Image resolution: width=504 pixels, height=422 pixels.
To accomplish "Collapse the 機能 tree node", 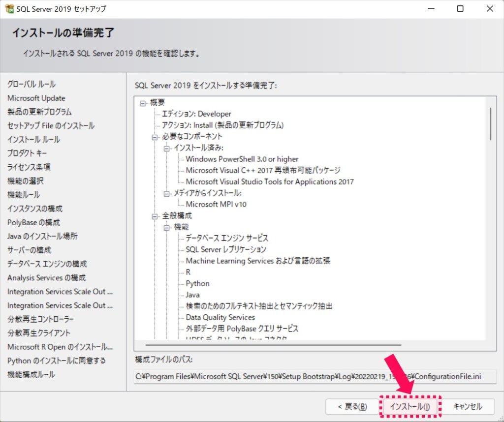I will point(166,228).
